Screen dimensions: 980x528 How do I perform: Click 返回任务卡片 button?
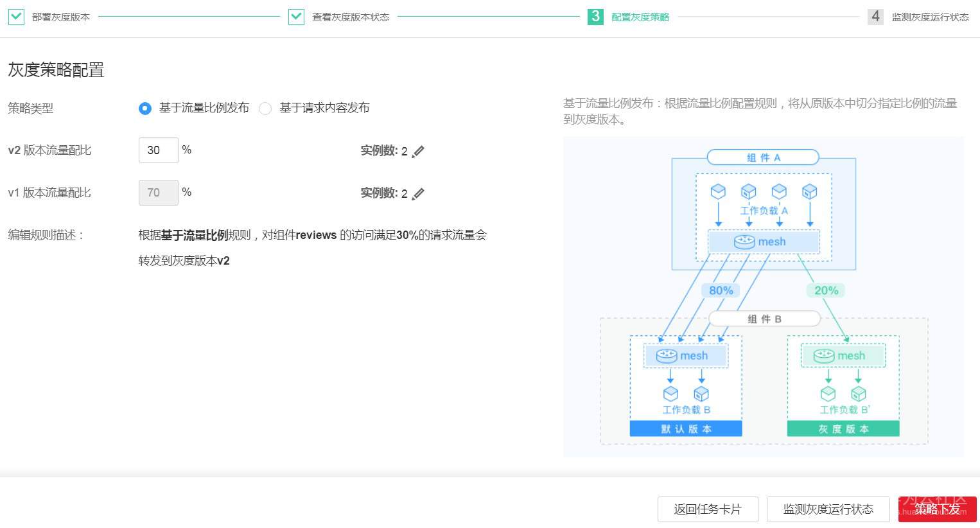[708, 509]
